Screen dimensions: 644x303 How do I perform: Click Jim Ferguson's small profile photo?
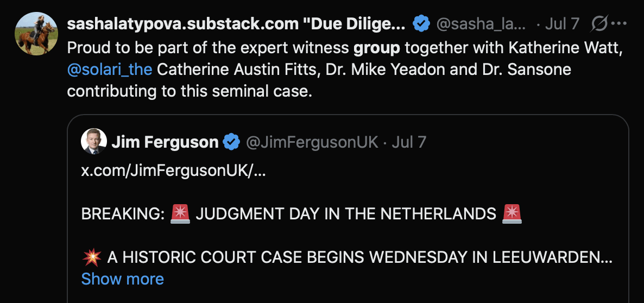pos(93,142)
